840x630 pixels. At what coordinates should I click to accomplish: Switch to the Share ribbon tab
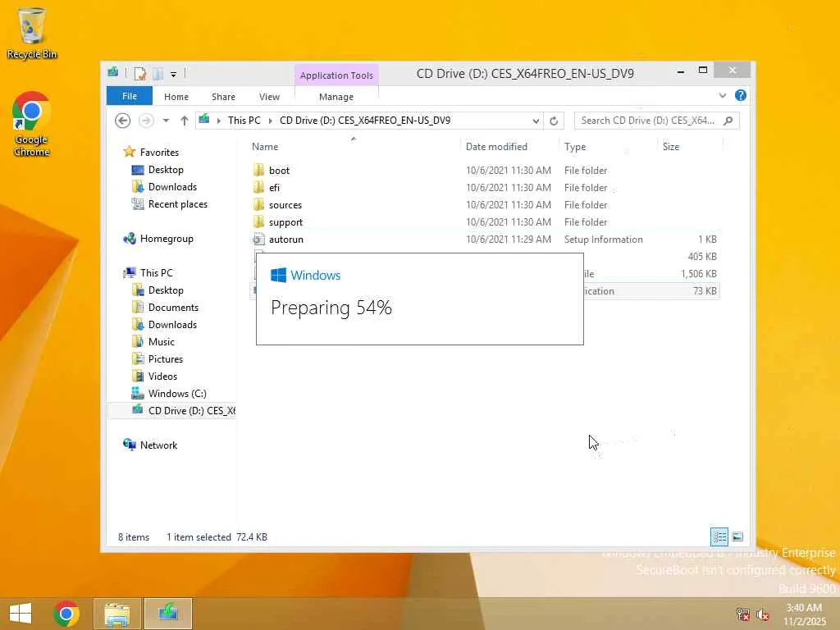coord(223,97)
